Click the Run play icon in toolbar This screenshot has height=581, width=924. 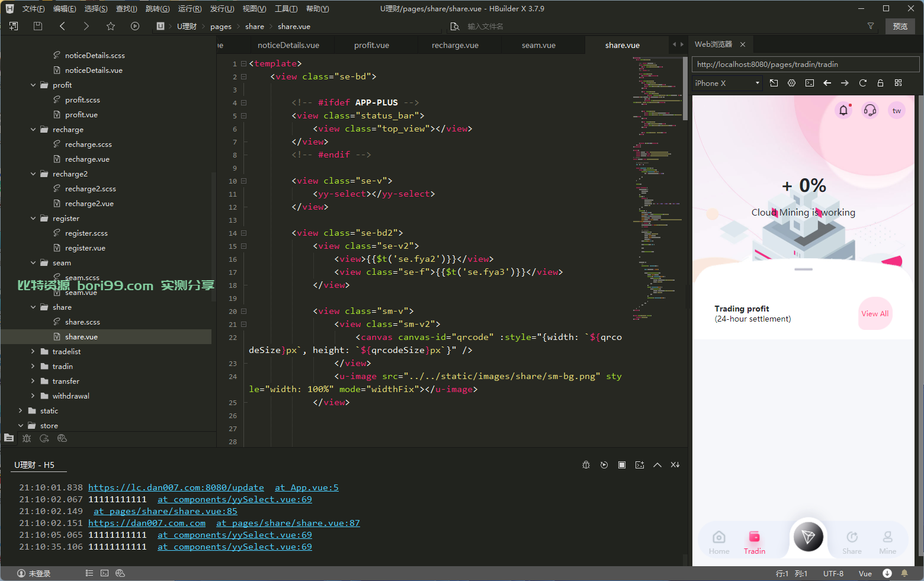pos(135,26)
